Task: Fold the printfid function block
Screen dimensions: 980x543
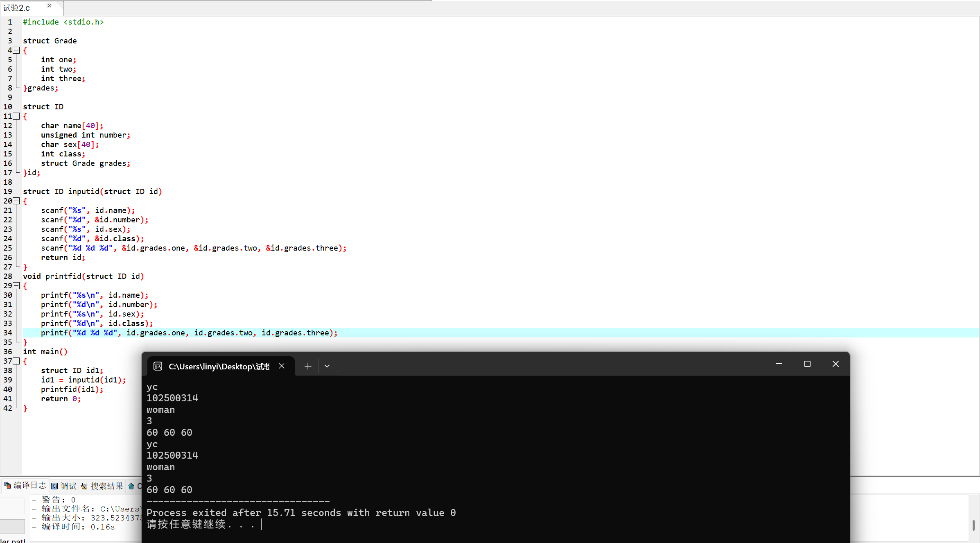Action: coord(16,286)
